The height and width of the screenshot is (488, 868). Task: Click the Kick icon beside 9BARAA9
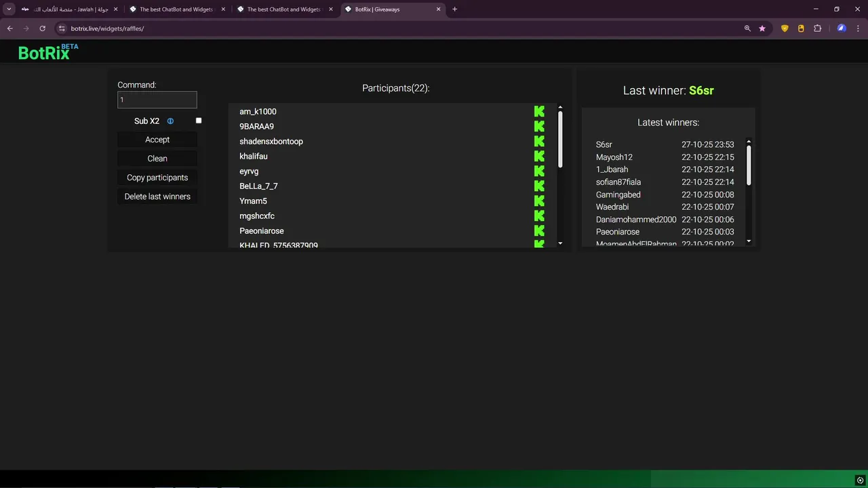(x=539, y=126)
